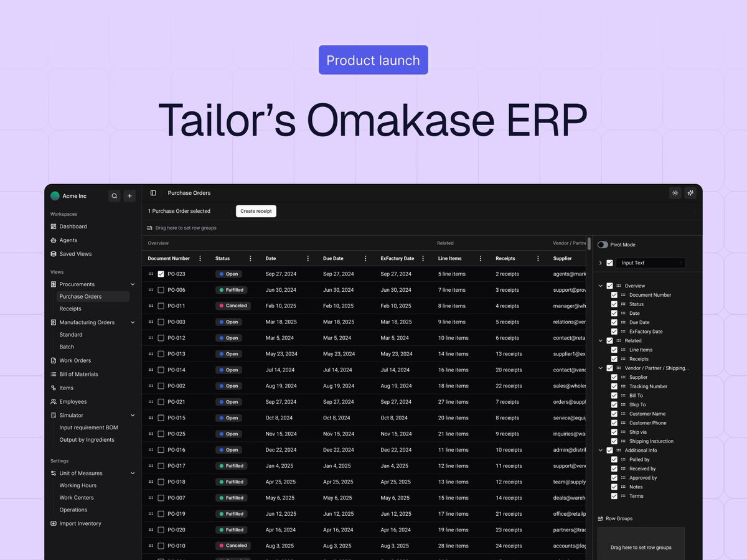Open Standard manufacturing orders
This screenshot has height=560, width=747.
point(71,335)
